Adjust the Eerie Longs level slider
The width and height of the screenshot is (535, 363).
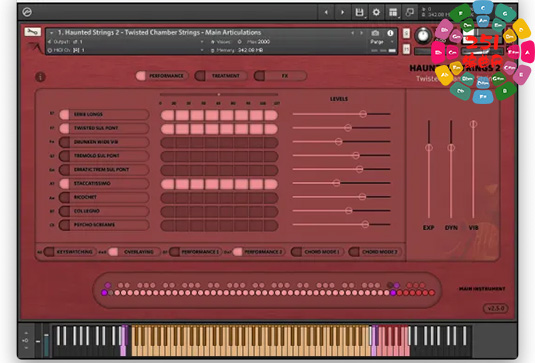[363, 114]
